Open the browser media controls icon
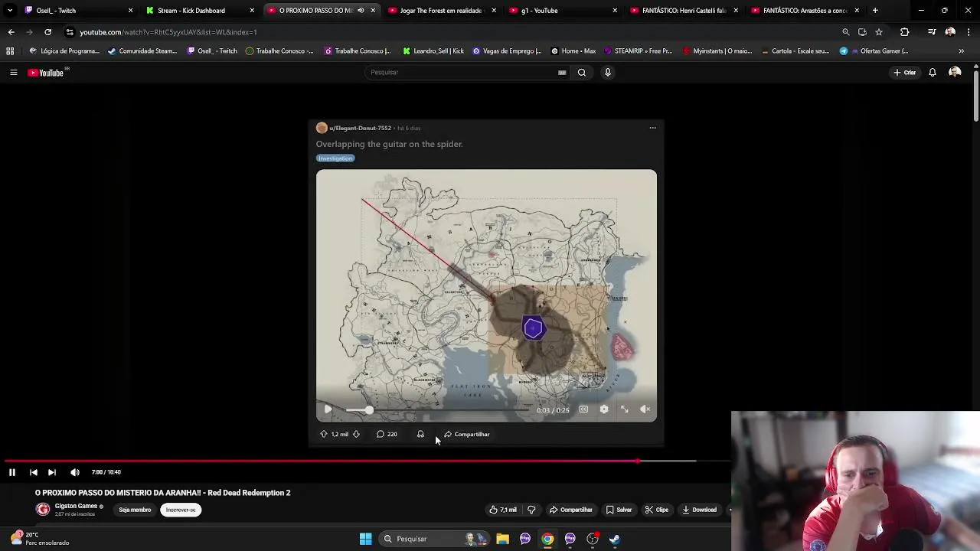This screenshot has height=551, width=980. pos(932,32)
